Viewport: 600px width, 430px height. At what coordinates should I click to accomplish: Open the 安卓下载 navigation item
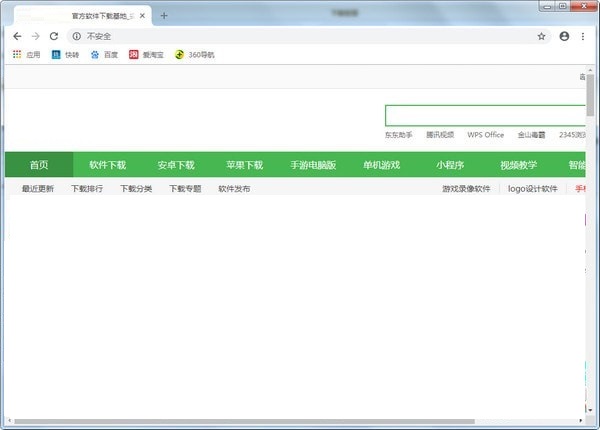click(x=176, y=165)
